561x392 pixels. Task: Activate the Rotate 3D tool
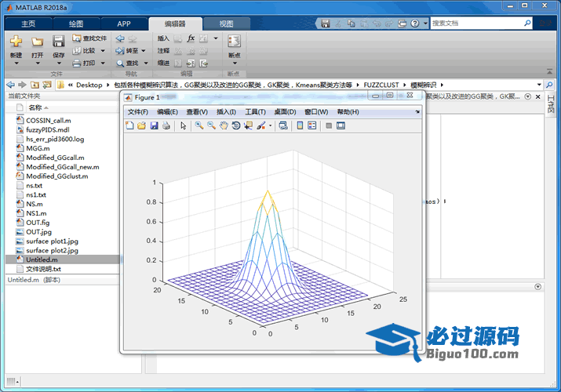[235, 125]
